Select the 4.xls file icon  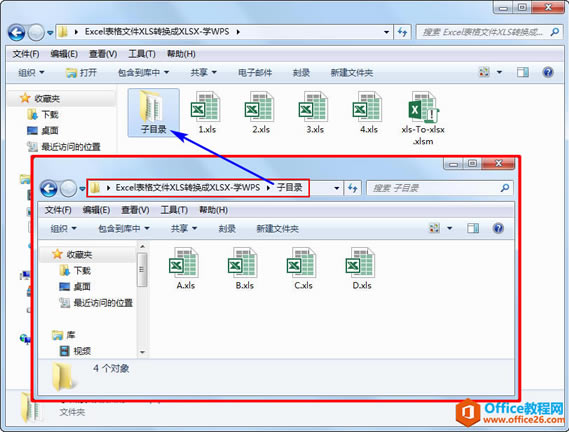(368, 112)
